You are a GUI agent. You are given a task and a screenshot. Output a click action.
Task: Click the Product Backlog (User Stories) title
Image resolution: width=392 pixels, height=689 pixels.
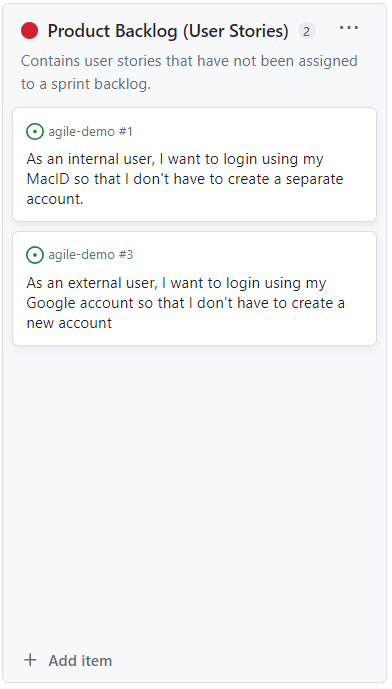pos(168,31)
